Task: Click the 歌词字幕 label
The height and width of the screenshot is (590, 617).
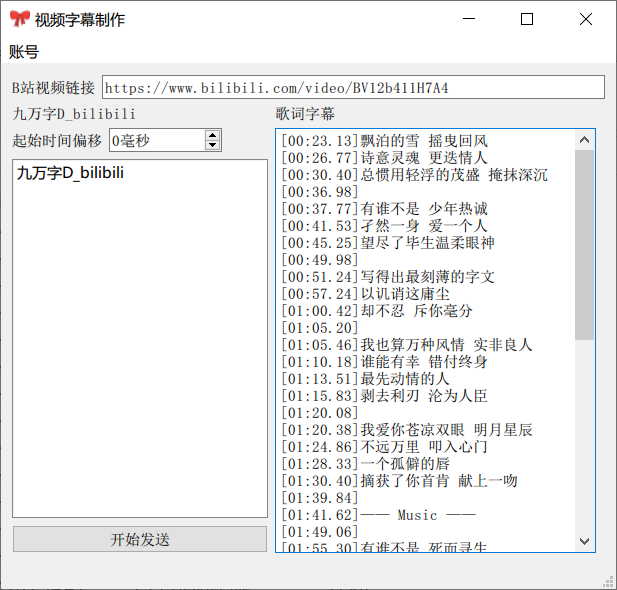Action: pos(305,114)
